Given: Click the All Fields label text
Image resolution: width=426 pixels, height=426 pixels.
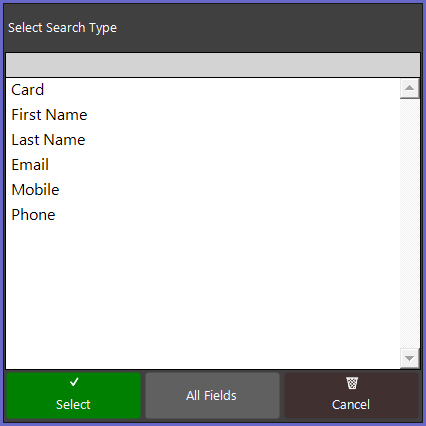Looking at the screenshot, I should pyautogui.click(x=211, y=396).
